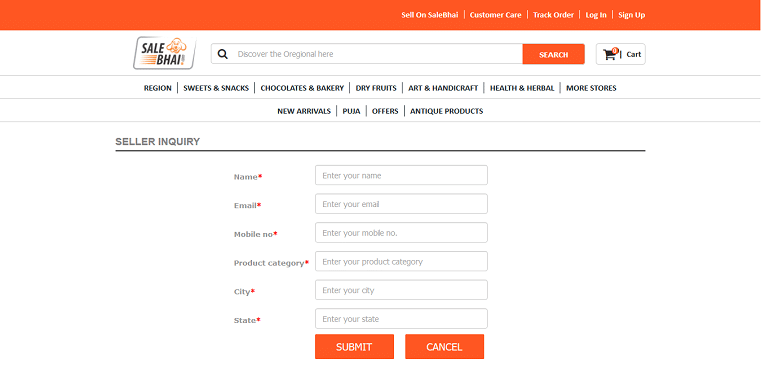Click the Enter your city field
Viewport: 770px width, 368px height.
[x=401, y=290]
